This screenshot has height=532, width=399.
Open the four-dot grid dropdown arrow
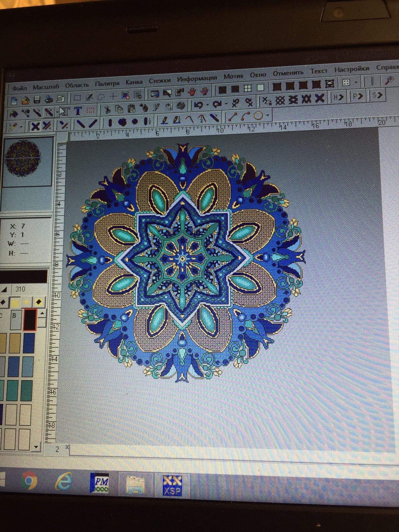click(x=356, y=82)
